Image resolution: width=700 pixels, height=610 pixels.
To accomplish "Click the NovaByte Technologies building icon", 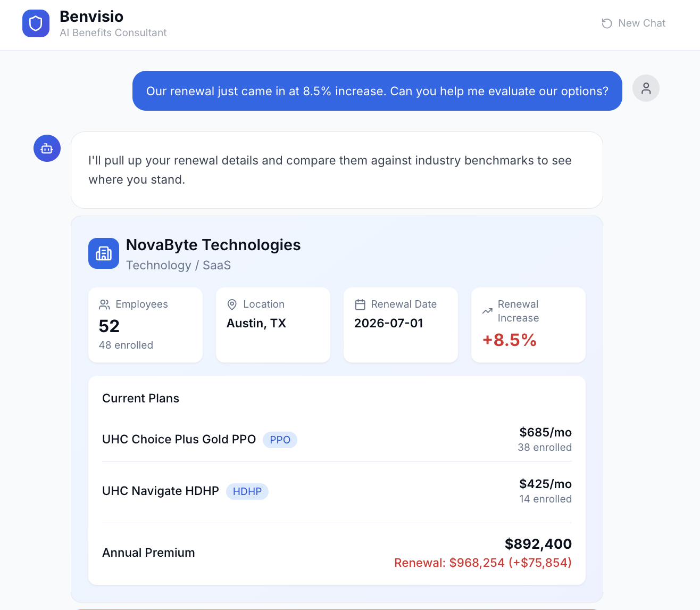I will [104, 253].
